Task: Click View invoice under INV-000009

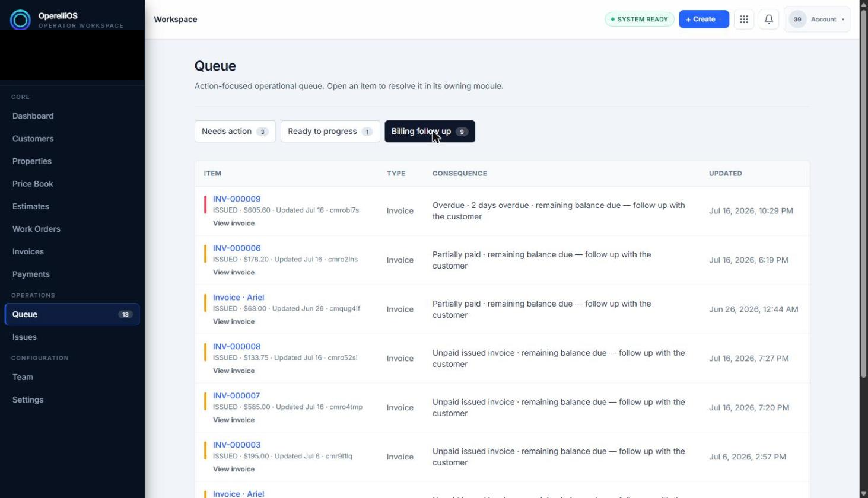Action: (x=234, y=224)
